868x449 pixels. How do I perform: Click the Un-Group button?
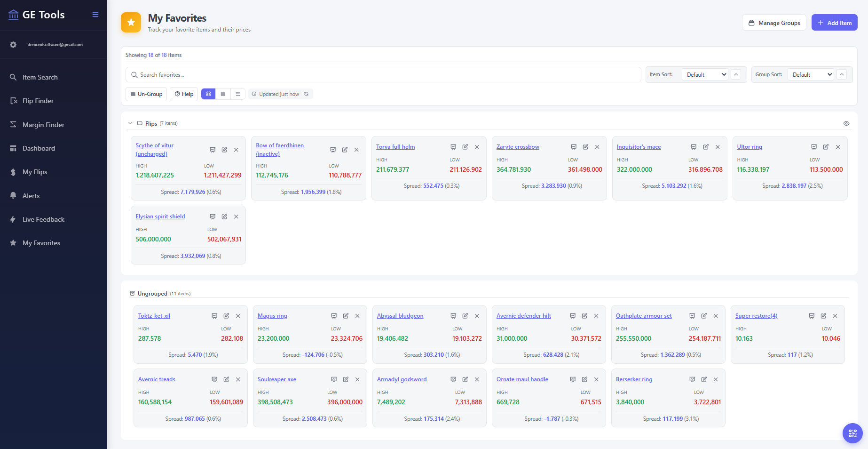146,94
